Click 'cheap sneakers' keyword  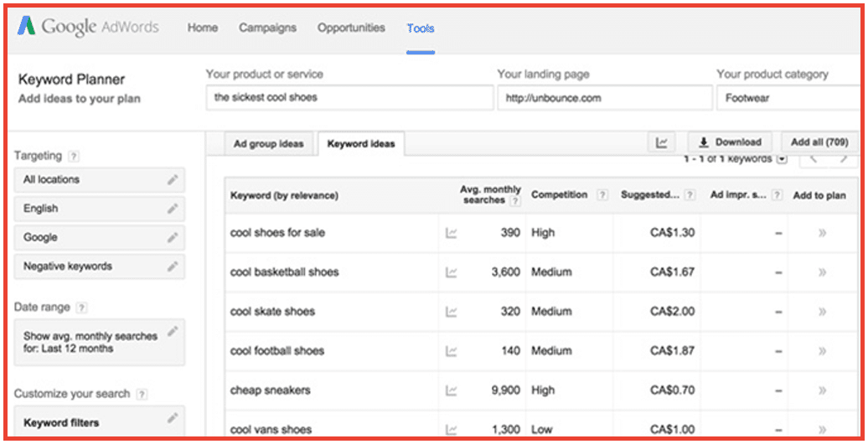pos(270,390)
